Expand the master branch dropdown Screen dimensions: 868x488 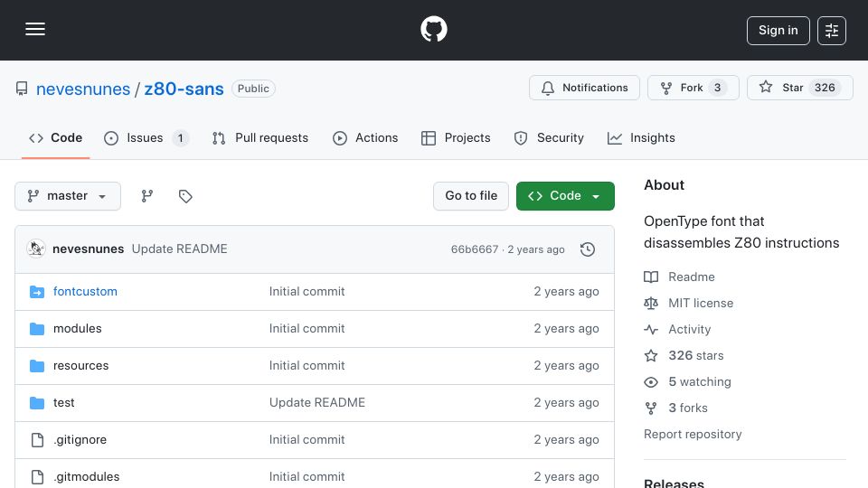pos(68,196)
